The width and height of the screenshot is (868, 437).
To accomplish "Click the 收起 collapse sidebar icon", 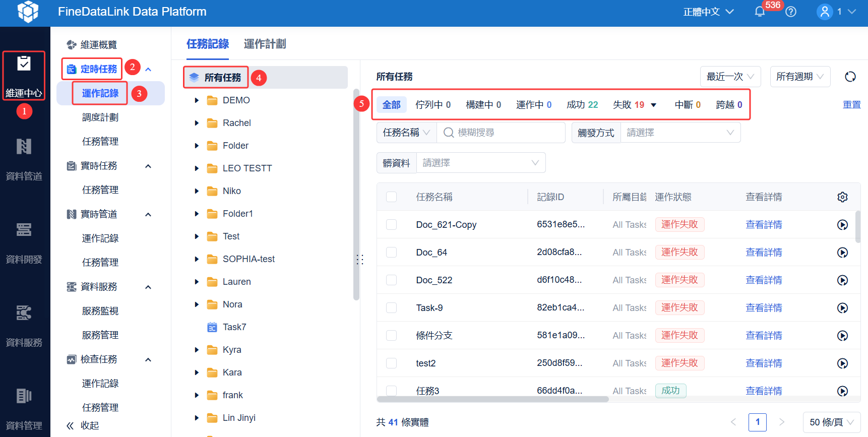I will (71, 425).
